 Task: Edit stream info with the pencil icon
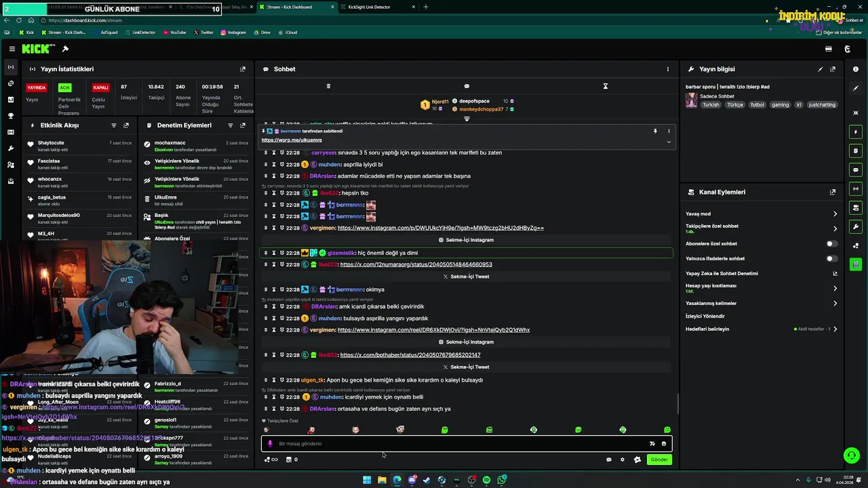click(821, 69)
